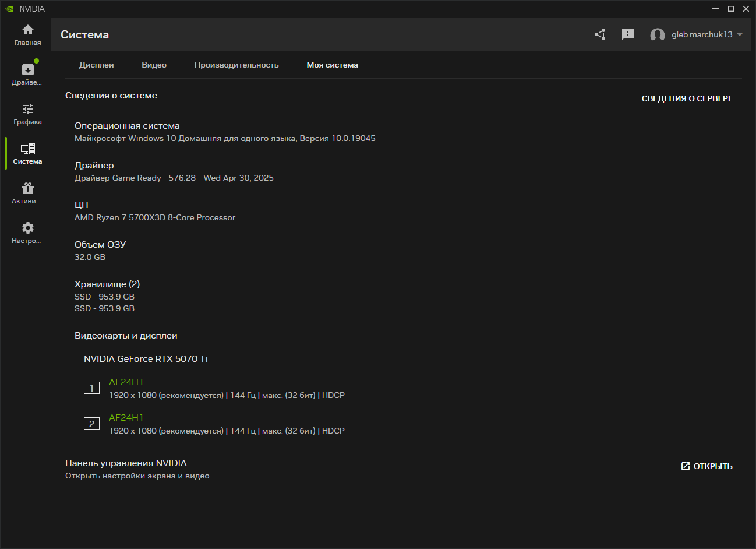The height and width of the screenshot is (549, 756).
Task: Close the NVIDIA window
Action: [x=746, y=9]
